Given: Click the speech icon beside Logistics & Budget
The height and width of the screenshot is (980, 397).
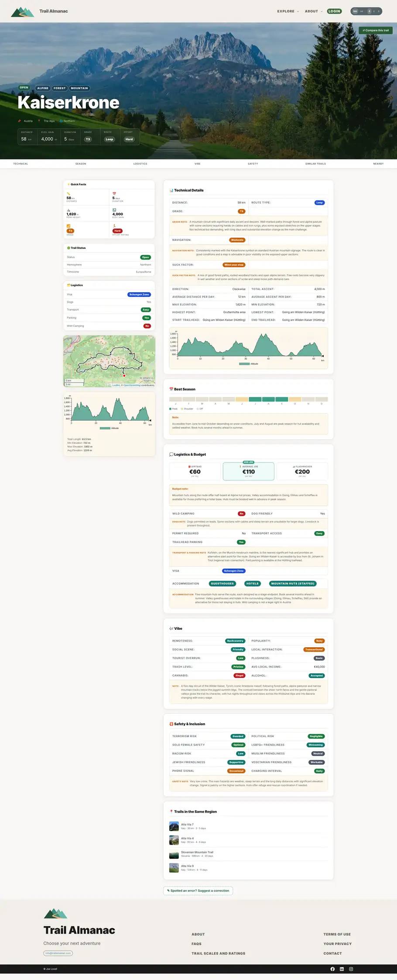Looking at the screenshot, I should pos(171,454).
